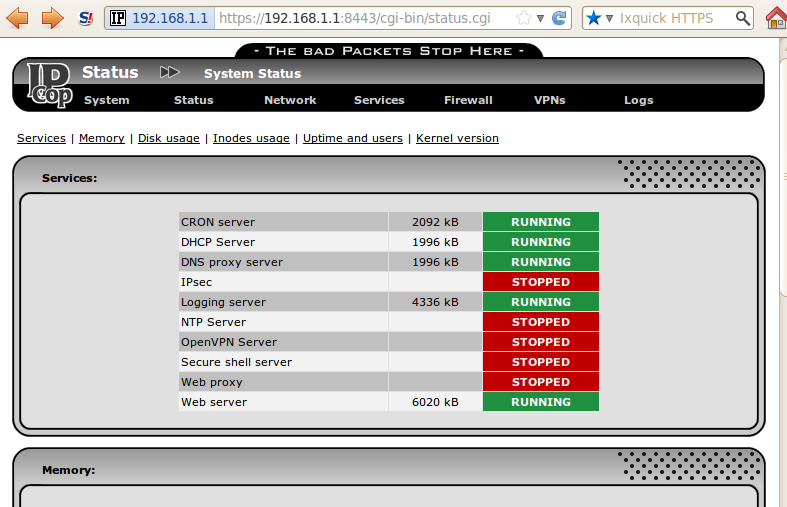
Task: Click the Inodes usage link
Action: [x=251, y=138]
